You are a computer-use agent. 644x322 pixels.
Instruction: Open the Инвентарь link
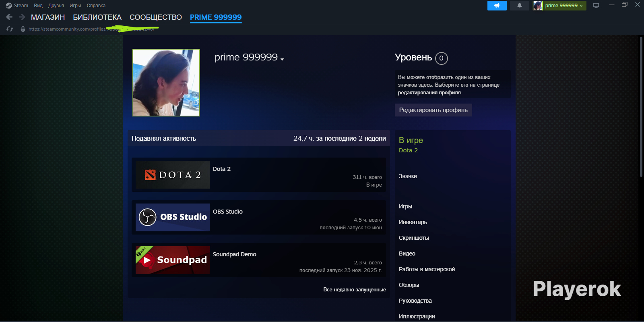pos(413,222)
